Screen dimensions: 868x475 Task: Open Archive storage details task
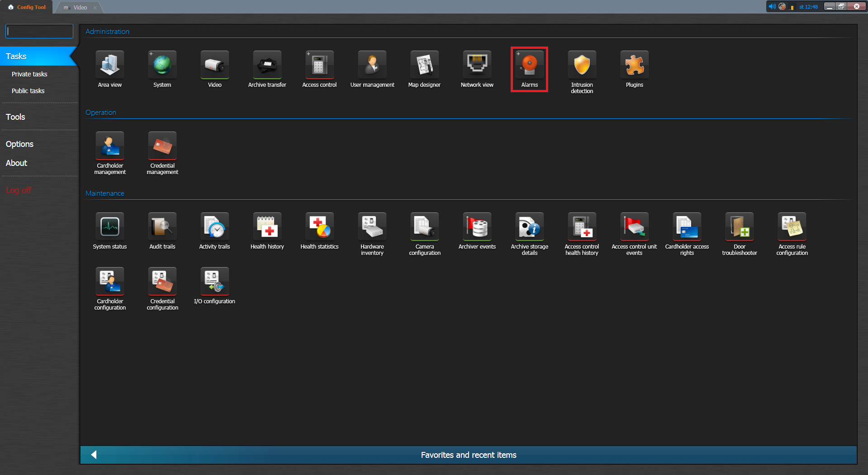[x=529, y=227]
